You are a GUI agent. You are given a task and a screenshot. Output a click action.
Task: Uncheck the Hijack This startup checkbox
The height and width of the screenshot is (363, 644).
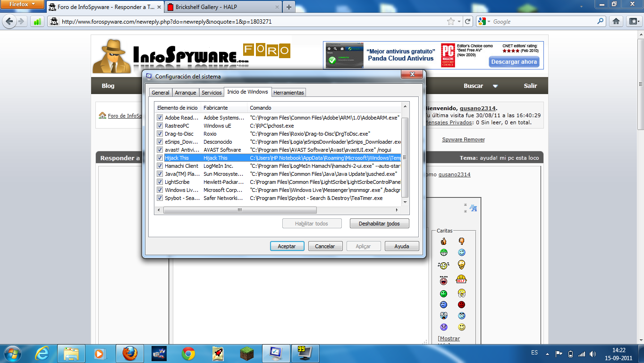tap(160, 158)
